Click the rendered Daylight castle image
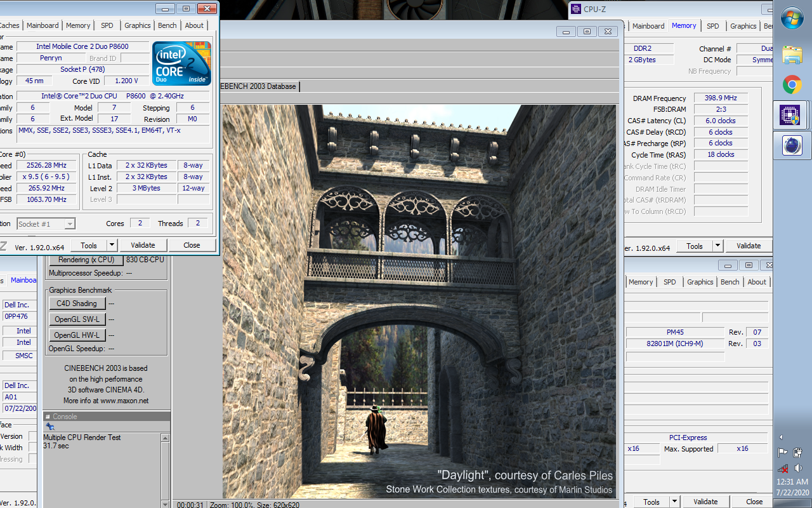Viewport: 812px width, 508px height. click(419, 302)
